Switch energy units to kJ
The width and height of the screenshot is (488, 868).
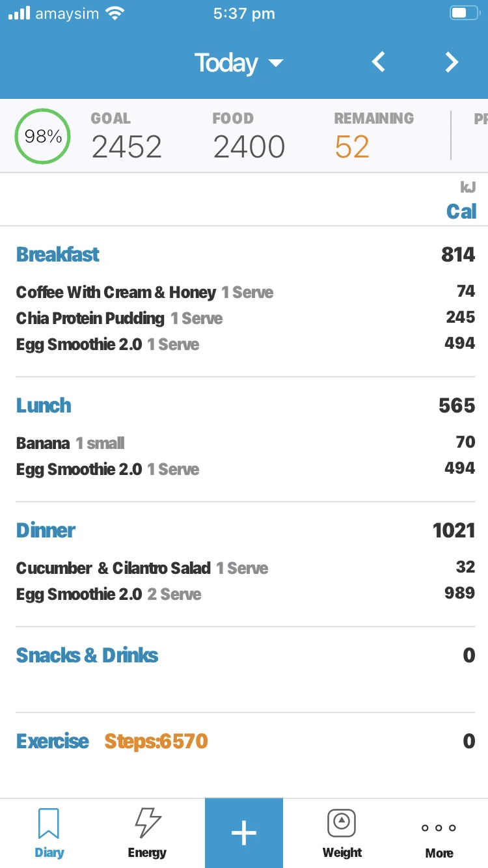click(468, 188)
